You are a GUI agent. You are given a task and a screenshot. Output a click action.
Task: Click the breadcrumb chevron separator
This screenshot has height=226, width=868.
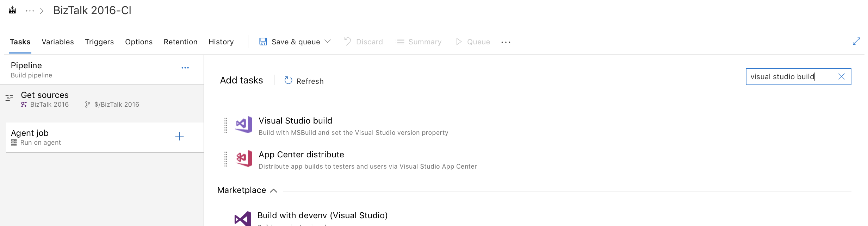(42, 11)
